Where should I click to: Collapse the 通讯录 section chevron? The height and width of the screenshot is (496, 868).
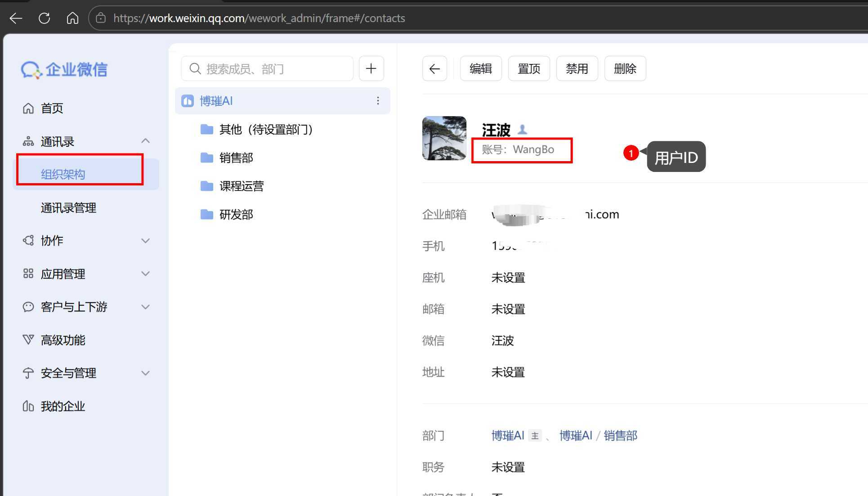click(145, 141)
